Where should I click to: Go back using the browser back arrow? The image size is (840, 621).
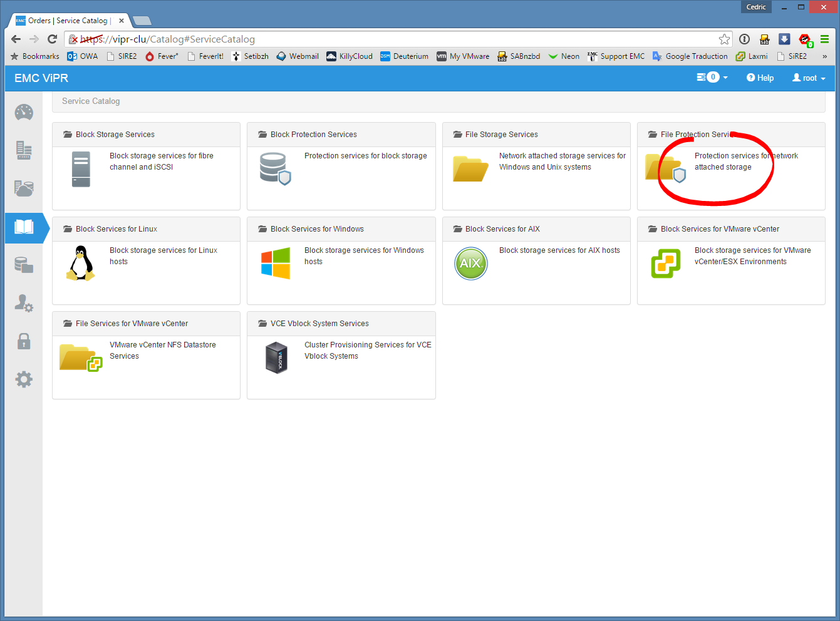[16, 39]
